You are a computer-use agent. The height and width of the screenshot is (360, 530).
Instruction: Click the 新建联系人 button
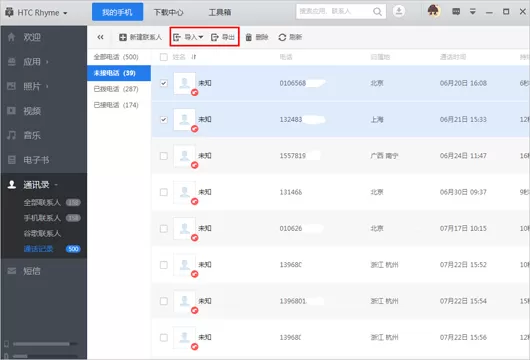point(140,37)
